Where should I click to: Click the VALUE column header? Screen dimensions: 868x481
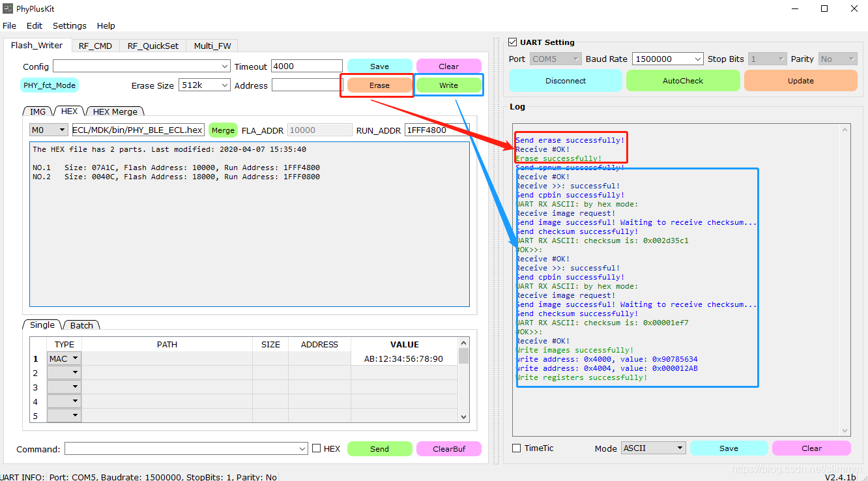[x=405, y=344]
